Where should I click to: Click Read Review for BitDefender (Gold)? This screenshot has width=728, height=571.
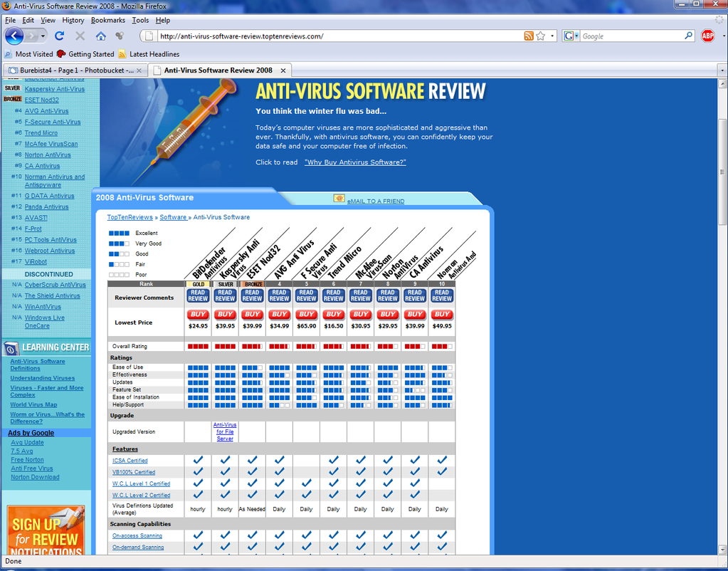198,295
